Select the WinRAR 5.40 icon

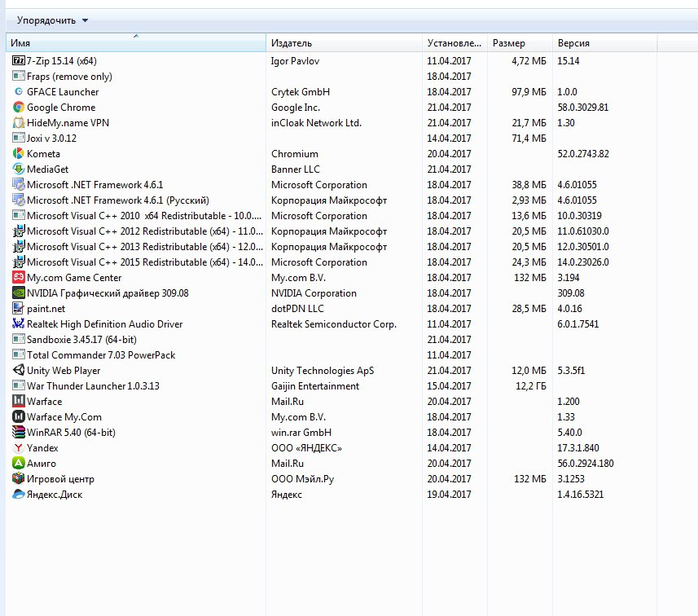tap(18, 433)
